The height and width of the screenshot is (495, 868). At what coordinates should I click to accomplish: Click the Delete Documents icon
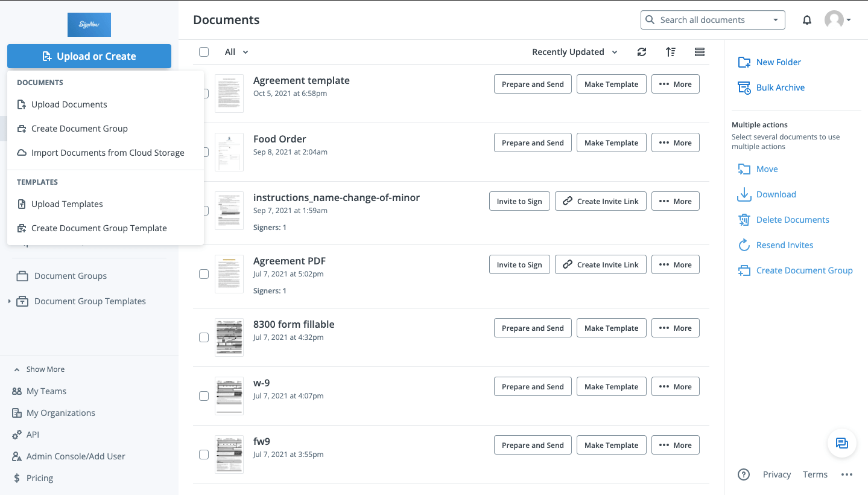point(744,220)
